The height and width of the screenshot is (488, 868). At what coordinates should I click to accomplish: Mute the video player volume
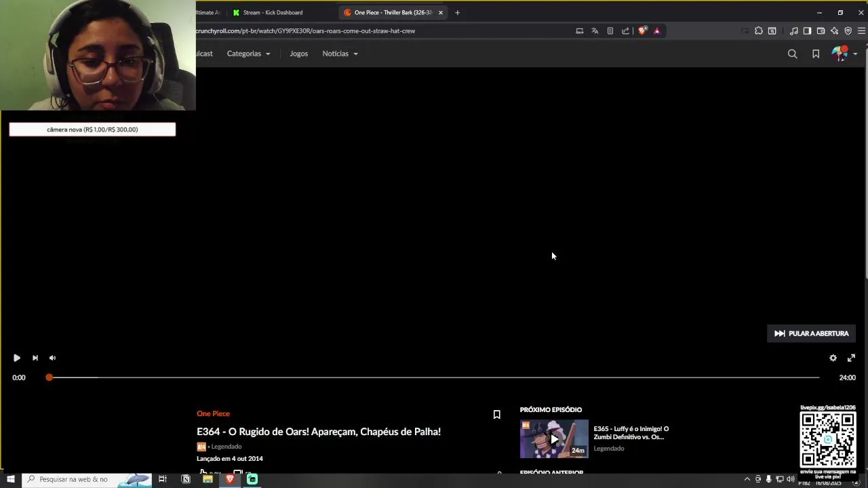(x=52, y=358)
